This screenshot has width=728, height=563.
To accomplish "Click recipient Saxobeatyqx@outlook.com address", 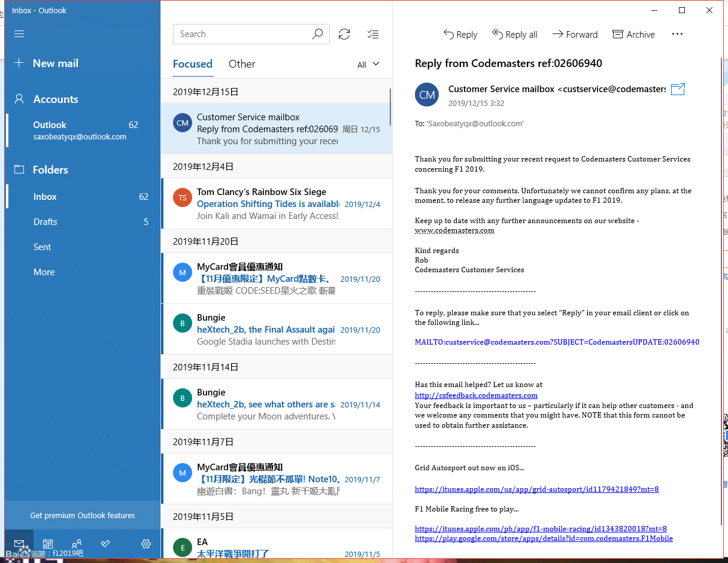I will click(475, 123).
